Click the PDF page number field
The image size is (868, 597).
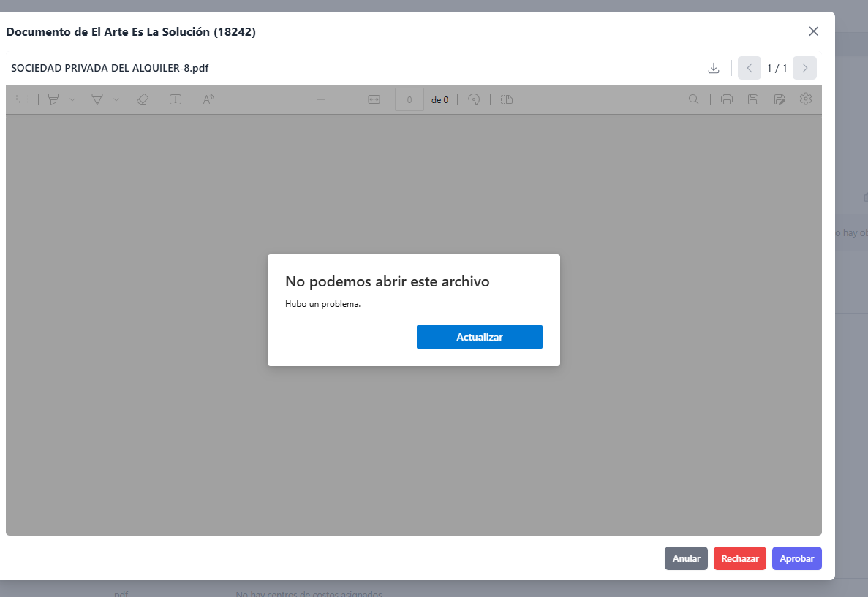[410, 99]
